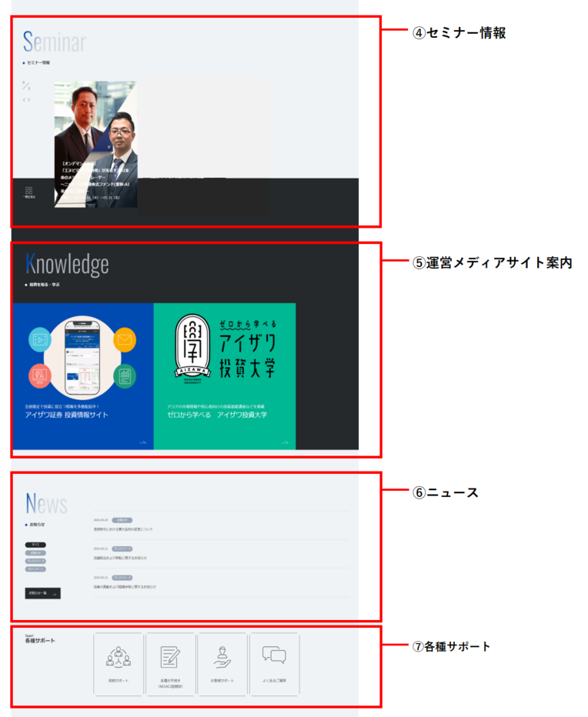Open the 各種お手続き (NISA口座開設) label

point(170,683)
